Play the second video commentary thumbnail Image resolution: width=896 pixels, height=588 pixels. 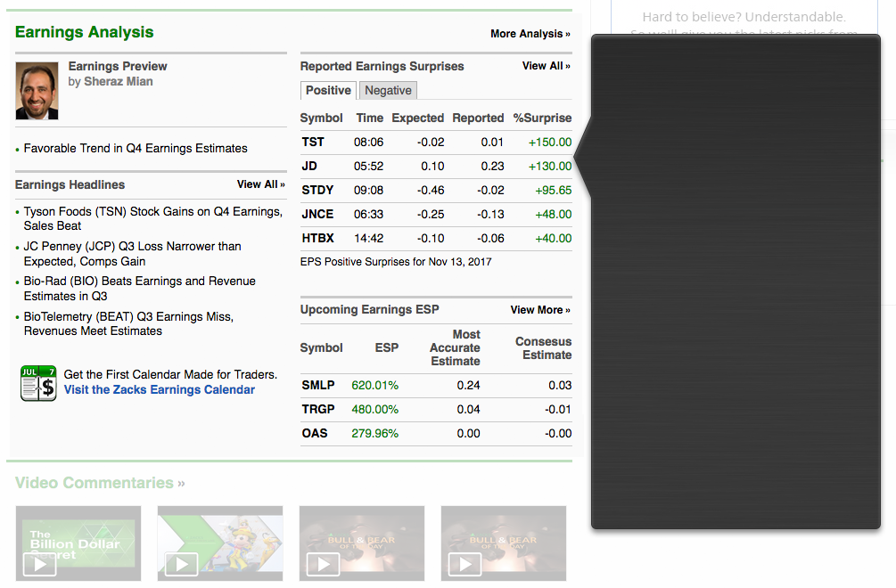click(x=220, y=543)
